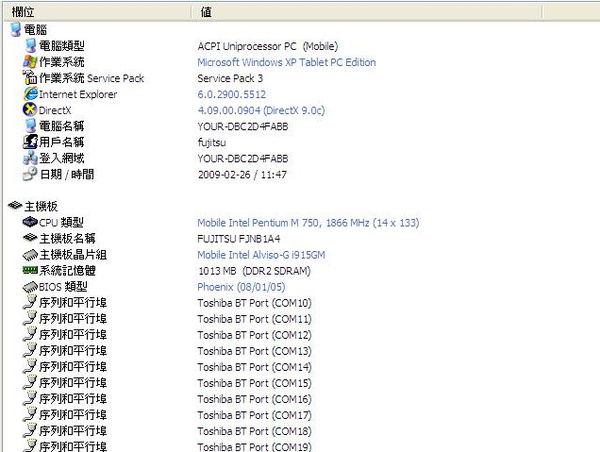Select the Toshiba BT Port (COM10) value

point(254,303)
